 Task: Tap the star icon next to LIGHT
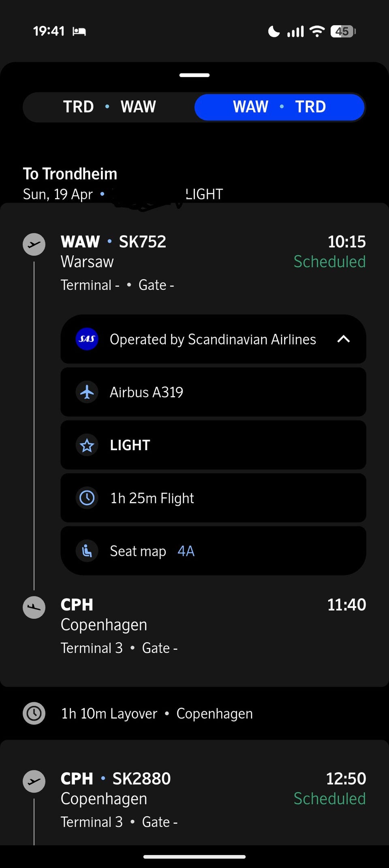point(87,445)
